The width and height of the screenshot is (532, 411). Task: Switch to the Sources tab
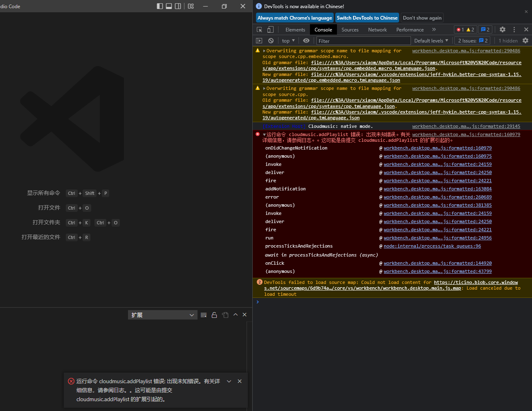[x=350, y=29]
